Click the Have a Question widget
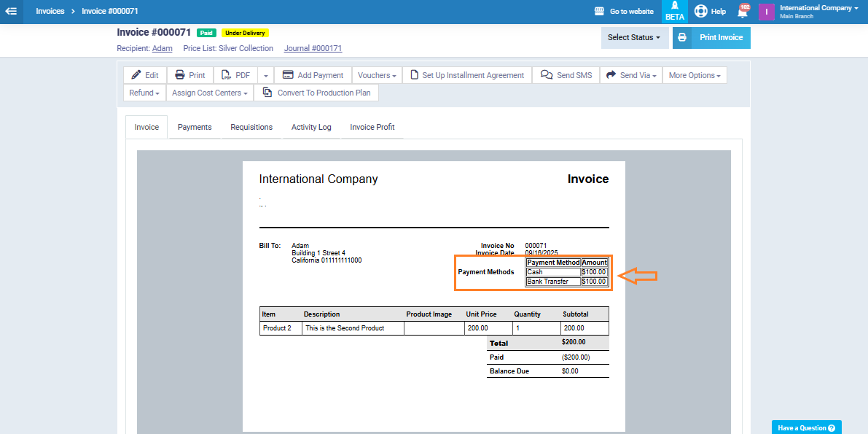This screenshot has height=434, width=868. click(x=806, y=427)
